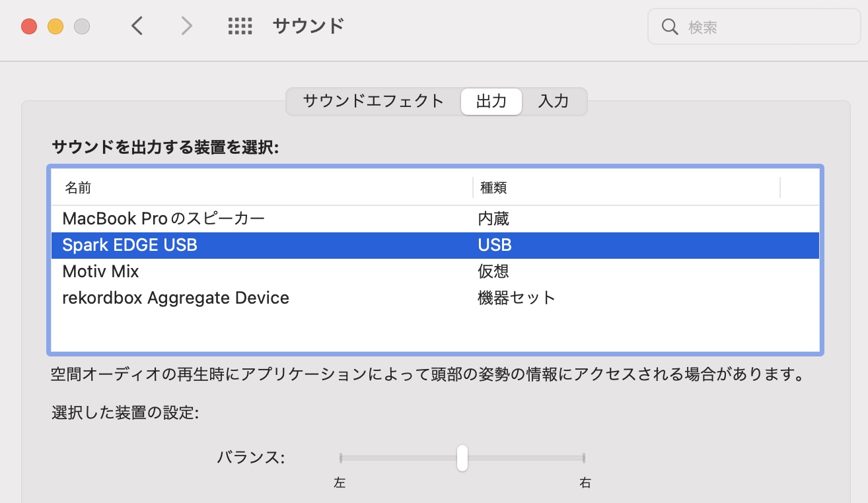
Task: Click the magnifying glass search icon
Action: (670, 27)
